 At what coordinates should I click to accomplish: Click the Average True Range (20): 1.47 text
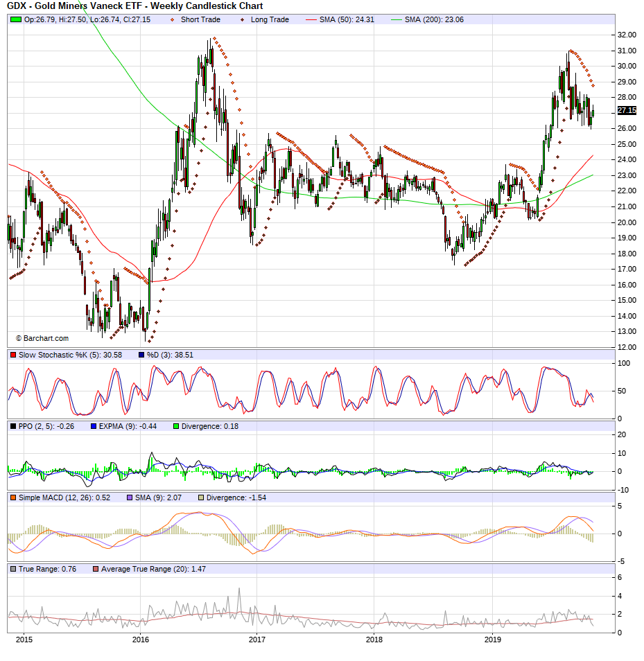click(x=153, y=569)
